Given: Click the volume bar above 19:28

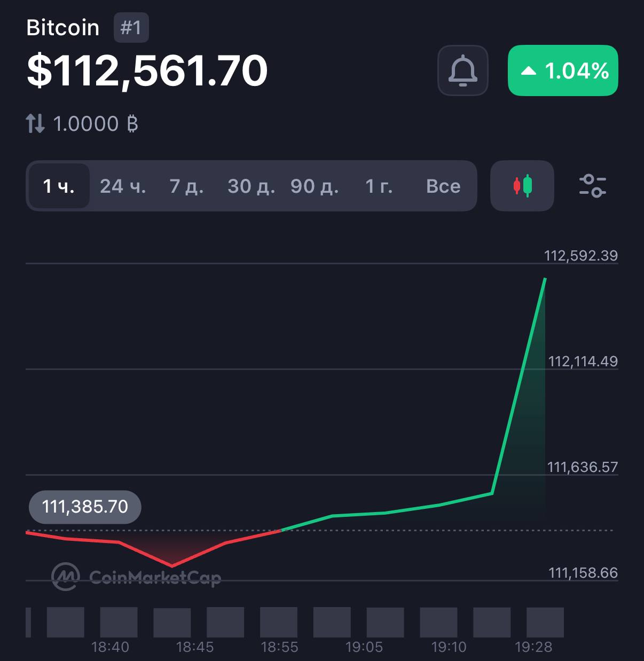Looking at the screenshot, I should [x=545, y=623].
